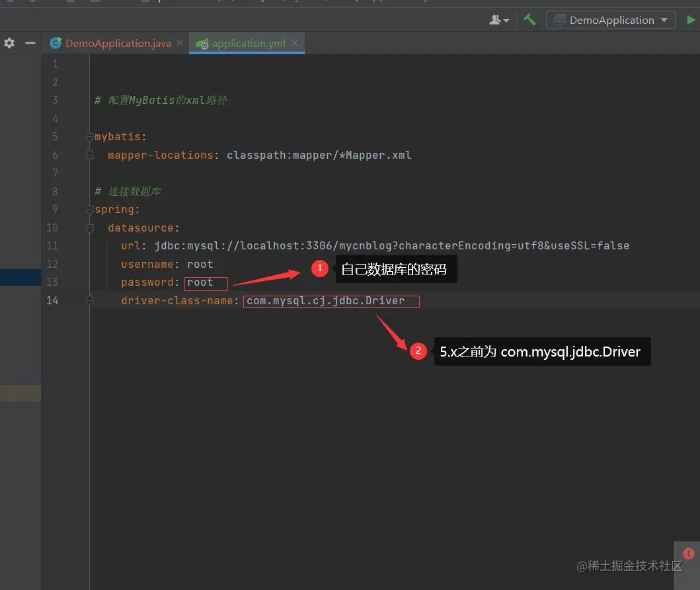Click the mybatis key on line 5
The height and width of the screenshot is (590, 700).
[x=118, y=137]
